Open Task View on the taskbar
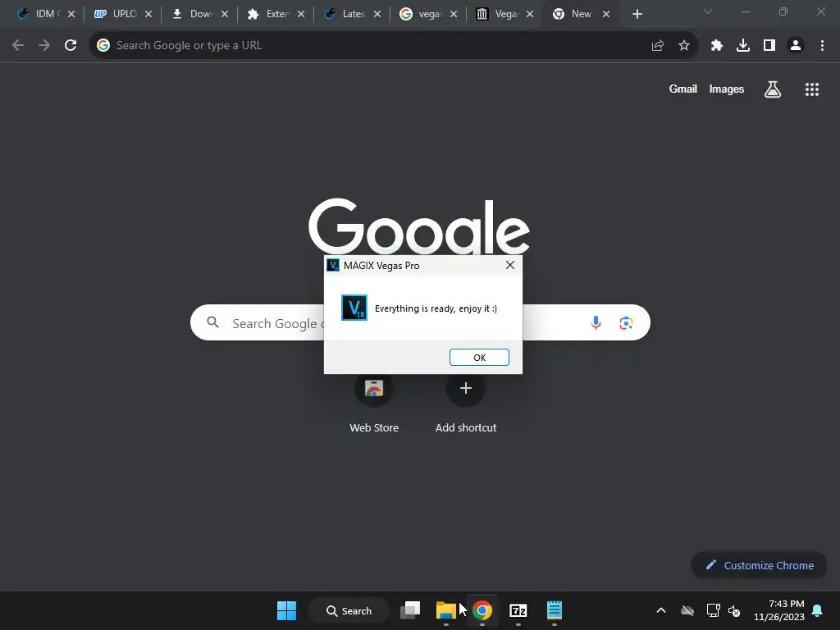This screenshot has width=840, height=630. pyautogui.click(x=410, y=610)
